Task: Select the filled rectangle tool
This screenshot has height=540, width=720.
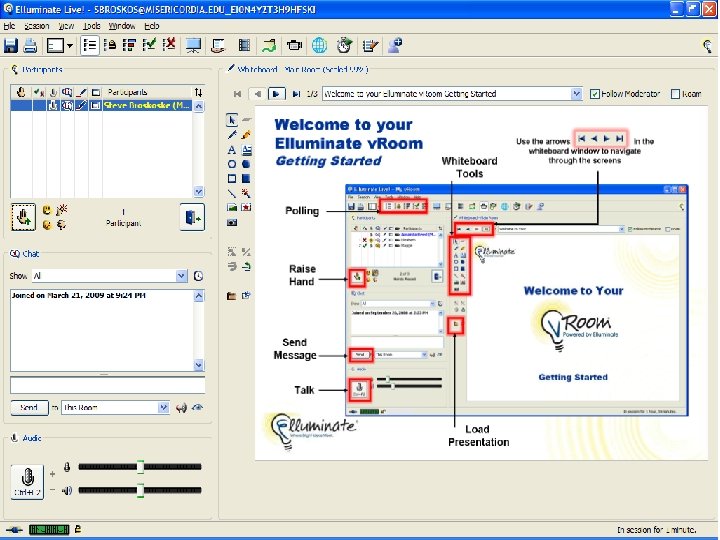Action: (247, 178)
